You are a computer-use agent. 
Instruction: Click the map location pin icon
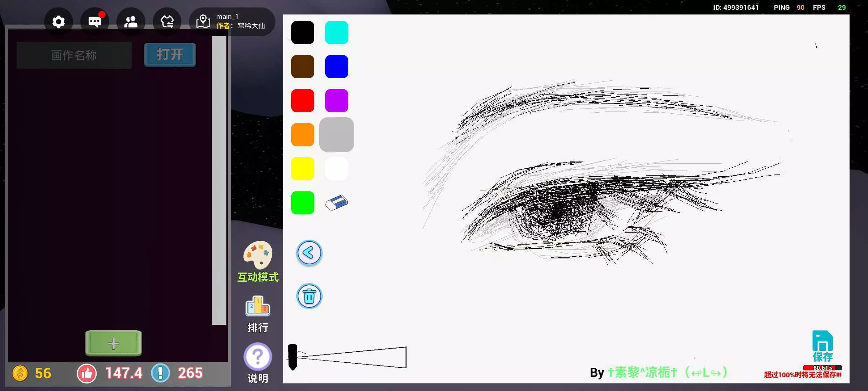[203, 22]
